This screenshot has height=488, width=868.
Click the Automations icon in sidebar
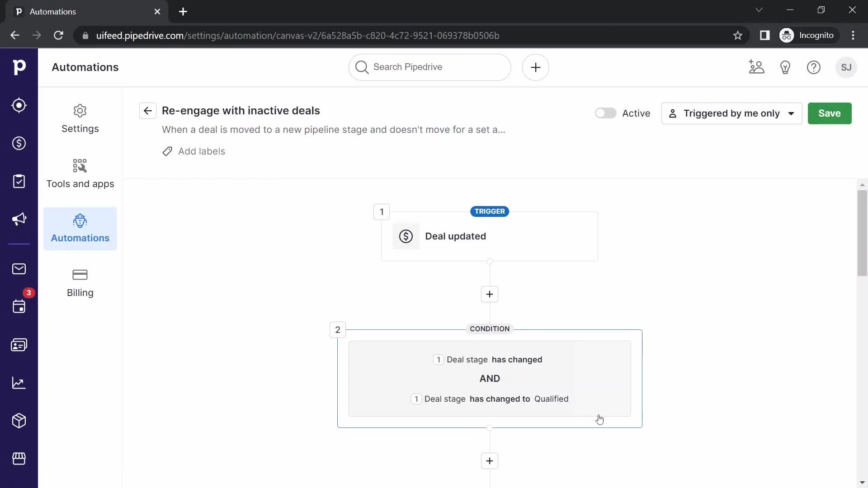click(80, 222)
